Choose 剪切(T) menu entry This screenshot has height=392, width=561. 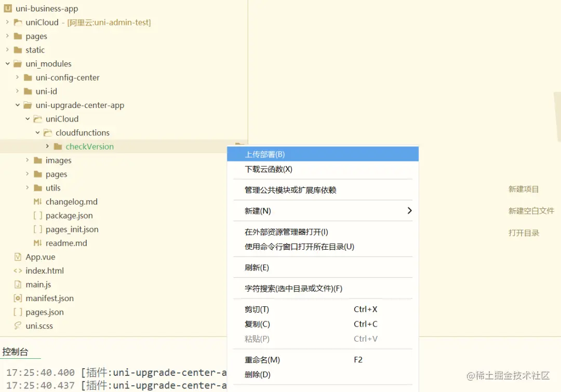[x=323, y=309]
